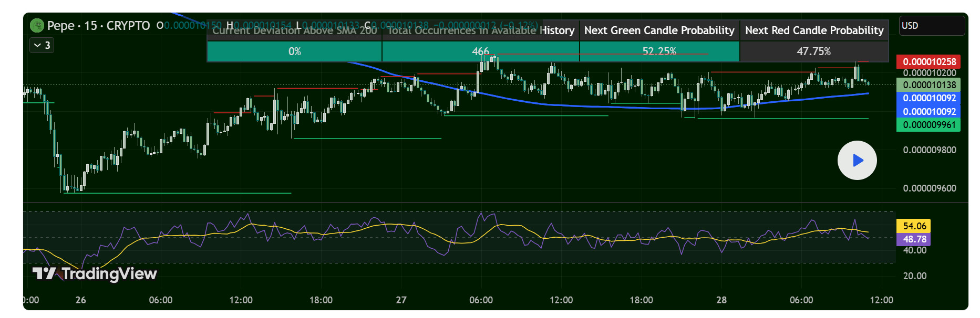Click the Pepe · 15 · CRYPTO symbol title
Image resolution: width=980 pixels, height=318 pixels.
[98, 25]
